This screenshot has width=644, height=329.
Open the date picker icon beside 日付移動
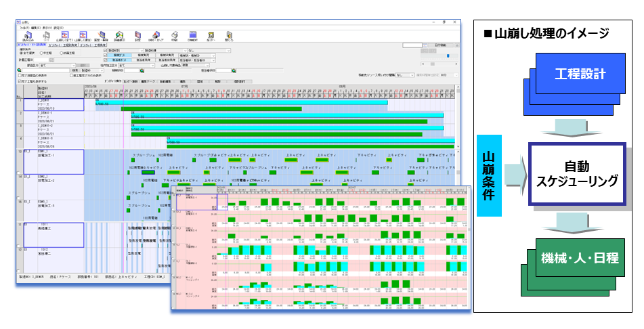coord(425,45)
